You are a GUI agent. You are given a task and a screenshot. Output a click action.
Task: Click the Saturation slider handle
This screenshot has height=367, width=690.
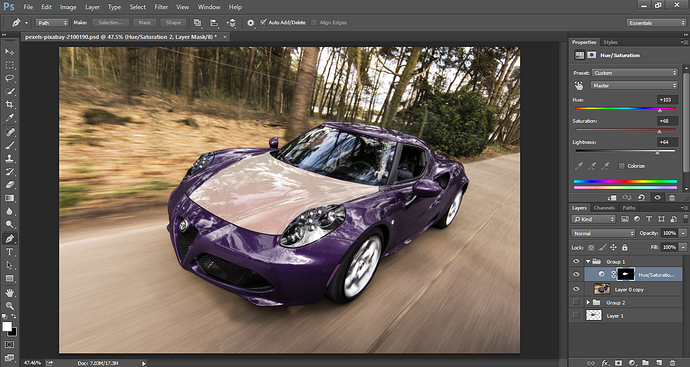(x=659, y=132)
